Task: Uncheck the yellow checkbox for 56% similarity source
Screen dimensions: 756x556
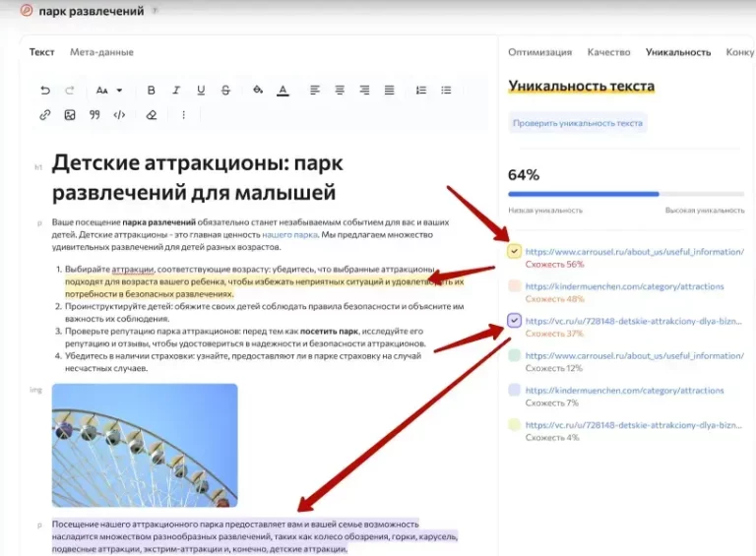Action: [x=515, y=252]
